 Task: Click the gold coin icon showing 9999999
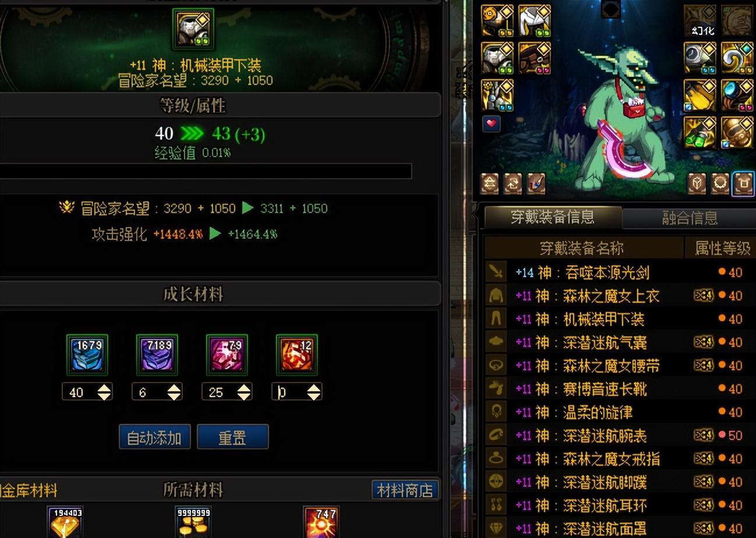point(193,522)
